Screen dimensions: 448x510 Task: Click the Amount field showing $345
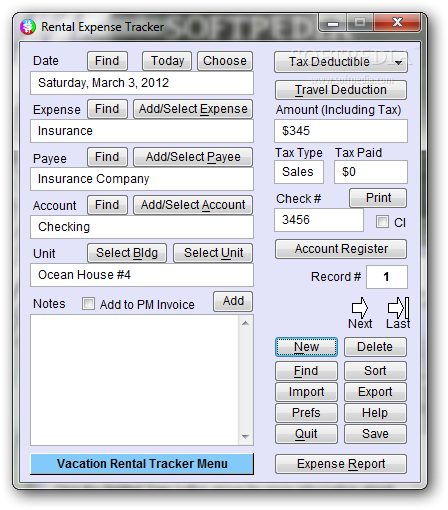coord(341,131)
